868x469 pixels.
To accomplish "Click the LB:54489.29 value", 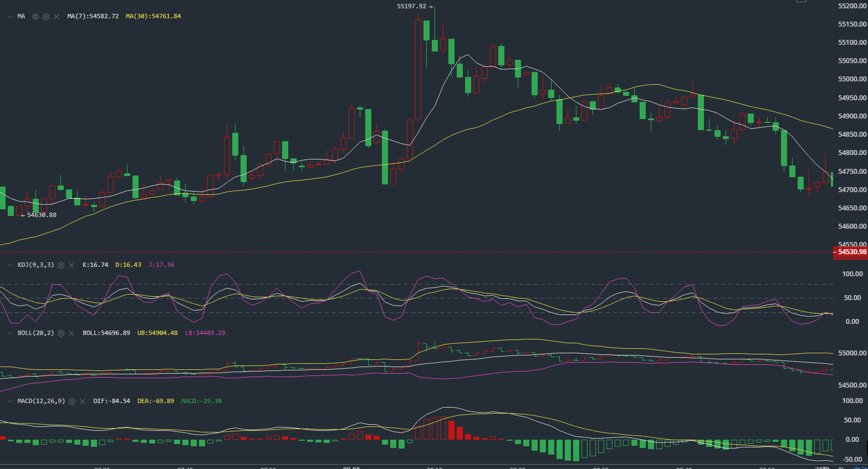I will click(x=205, y=333).
